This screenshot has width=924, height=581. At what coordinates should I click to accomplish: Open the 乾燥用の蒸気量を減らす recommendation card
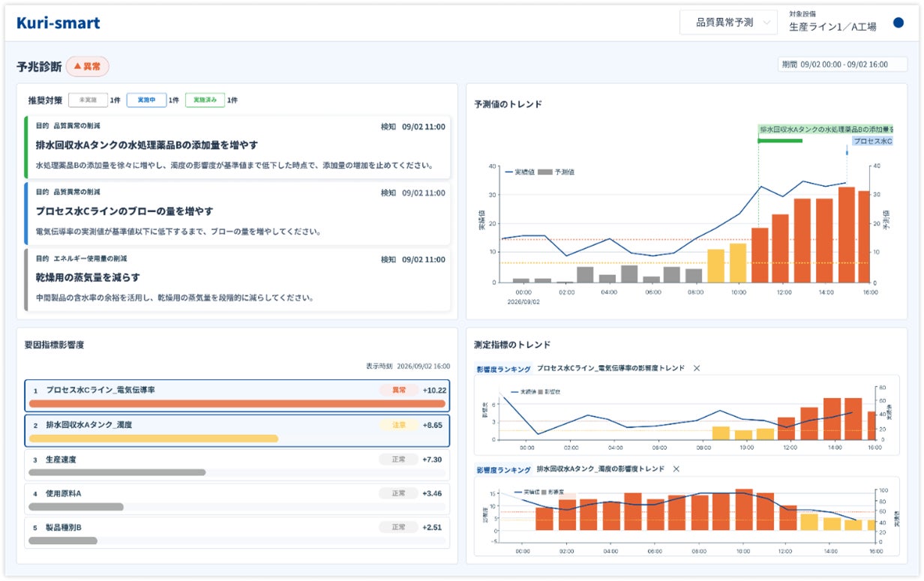point(237,280)
